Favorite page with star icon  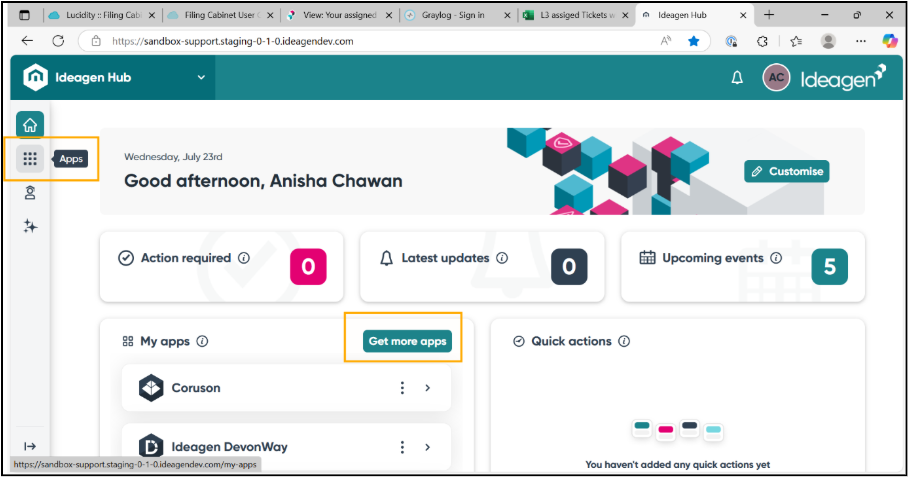tap(693, 41)
